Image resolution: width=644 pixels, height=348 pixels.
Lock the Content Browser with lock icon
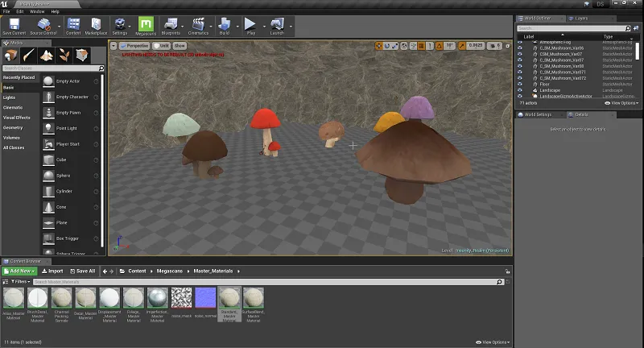[508, 271]
